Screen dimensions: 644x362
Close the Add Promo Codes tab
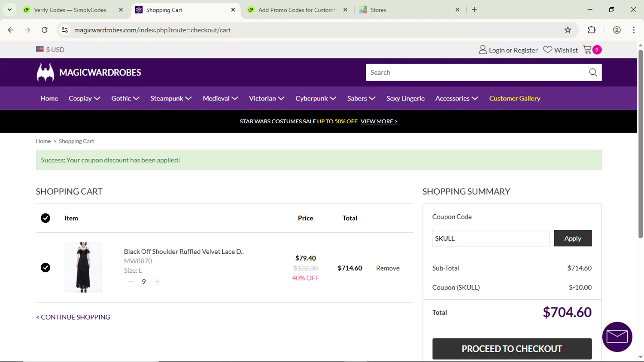[345, 10]
